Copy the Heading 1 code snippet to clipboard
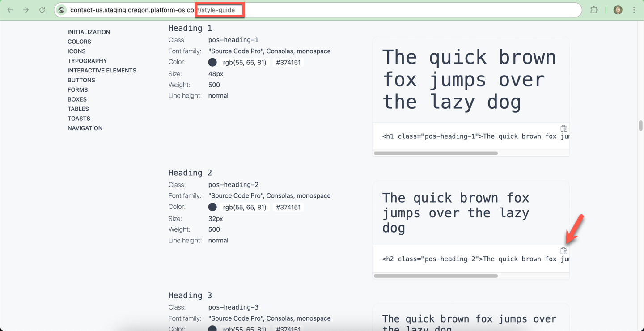This screenshot has width=644, height=331. pos(563,128)
